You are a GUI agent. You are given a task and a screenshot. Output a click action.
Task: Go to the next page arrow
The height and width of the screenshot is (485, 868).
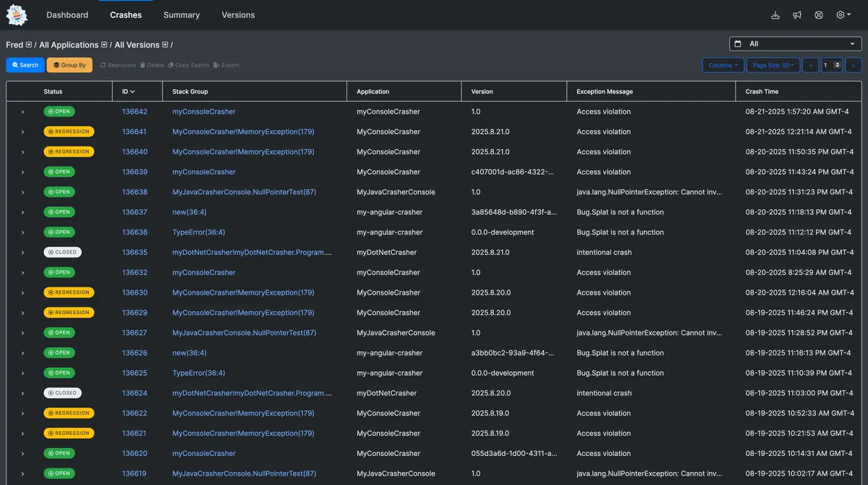[x=854, y=65]
